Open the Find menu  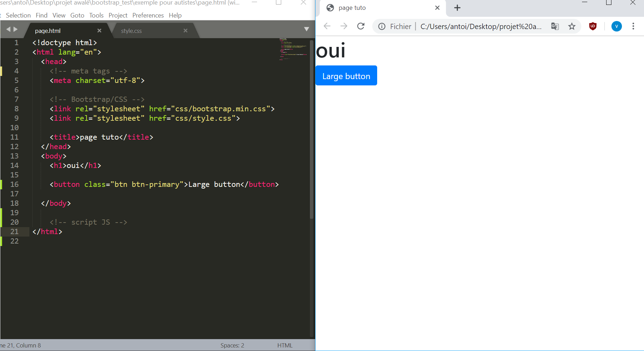click(41, 15)
